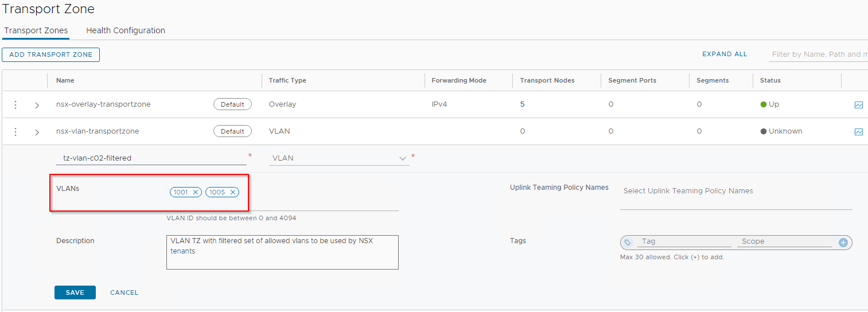Image resolution: width=868 pixels, height=312 pixels.
Task: Expand the nsx-vlan-transportzone row
Action: coord(37,132)
